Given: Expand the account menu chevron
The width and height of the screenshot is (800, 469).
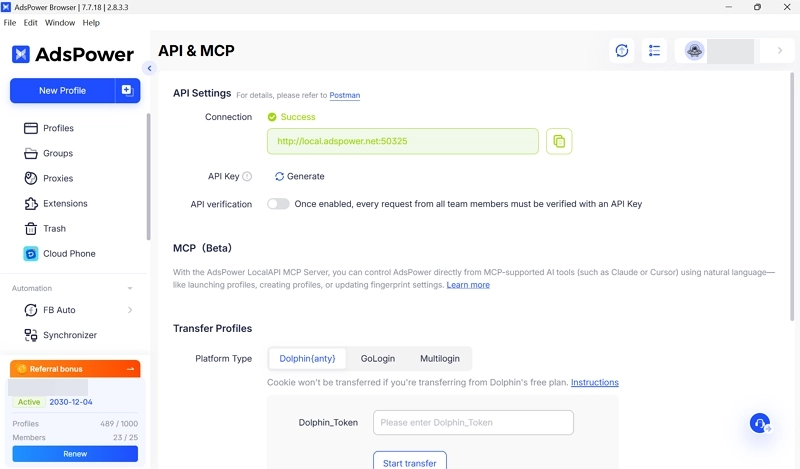Looking at the screenshot, I should coord(780,51).
